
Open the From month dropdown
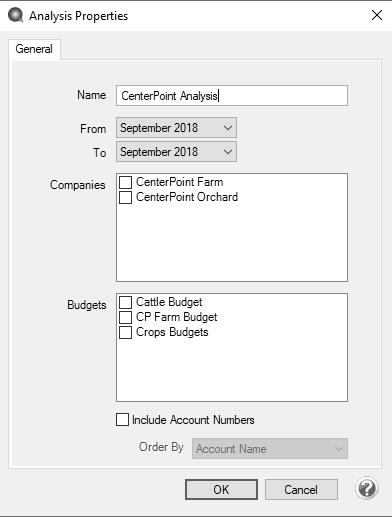coord(176,128)
